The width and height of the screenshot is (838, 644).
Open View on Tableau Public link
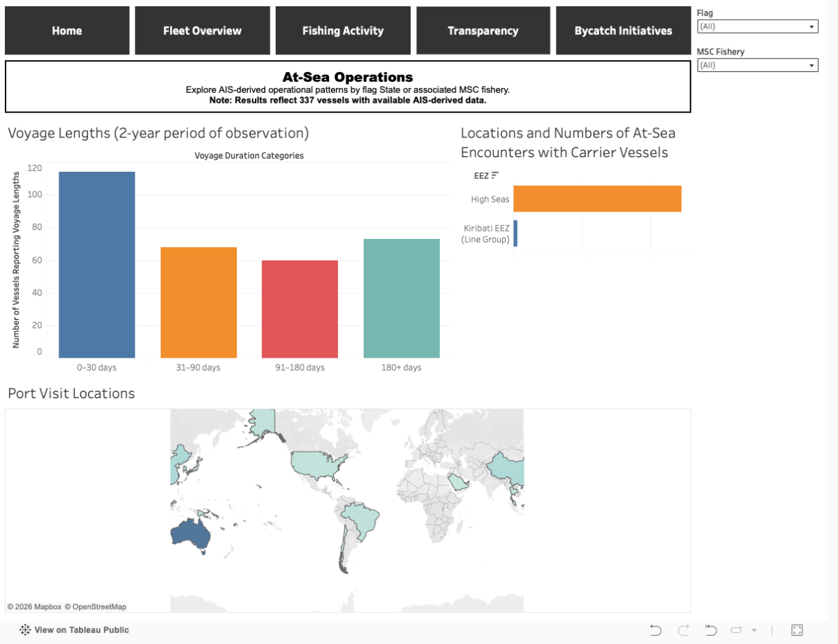[82, 630]
